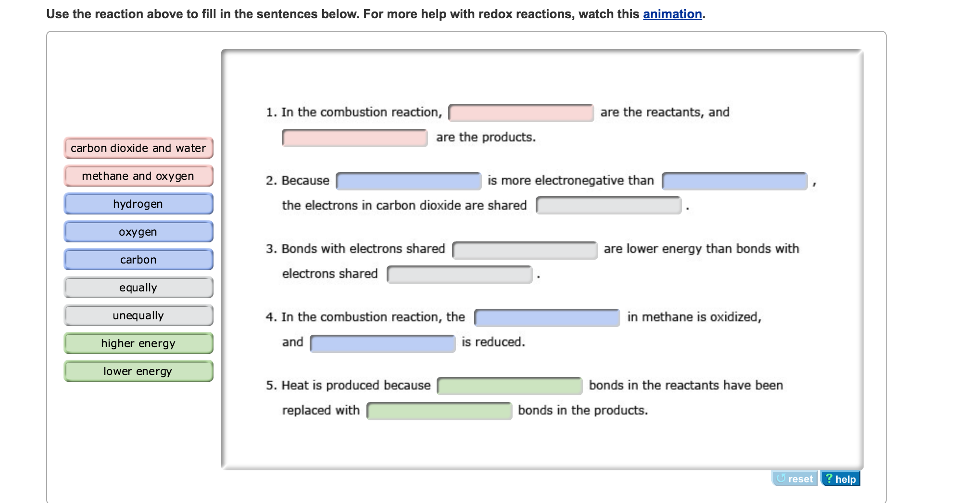This screenshot has height=503, width=980.
Task: Select the "equally" answer tile
Action: tap(138, 288)
